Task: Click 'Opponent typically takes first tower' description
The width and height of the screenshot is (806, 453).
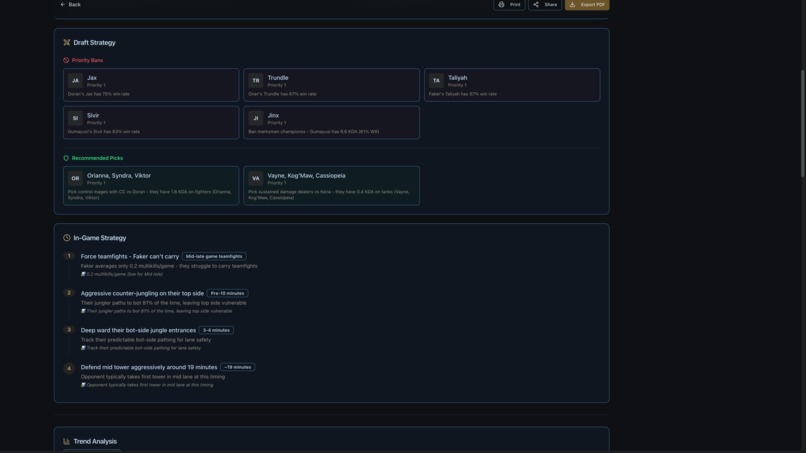Action: pyautogui.click(x=153, y=377)
